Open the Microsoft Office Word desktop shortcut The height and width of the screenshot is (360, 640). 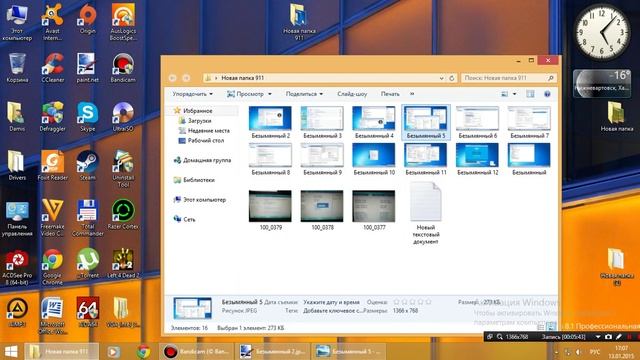52,316
